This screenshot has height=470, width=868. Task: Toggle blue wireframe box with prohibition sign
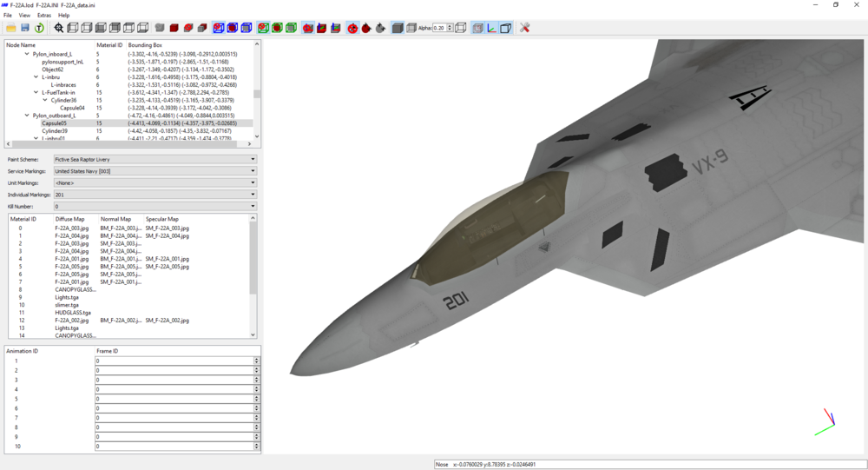tap(219, 28)
